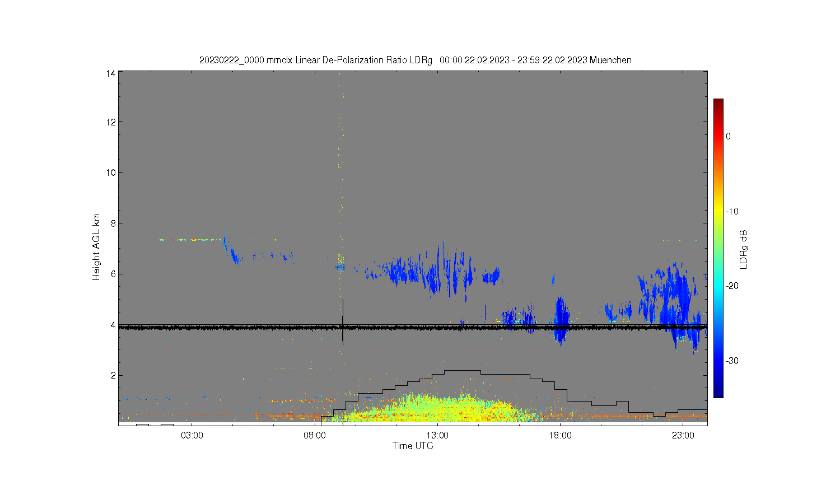Viewport: 840px width, 504px height.
Task: Click the 0 dB colorbar tick label
Action: [728, 136]
